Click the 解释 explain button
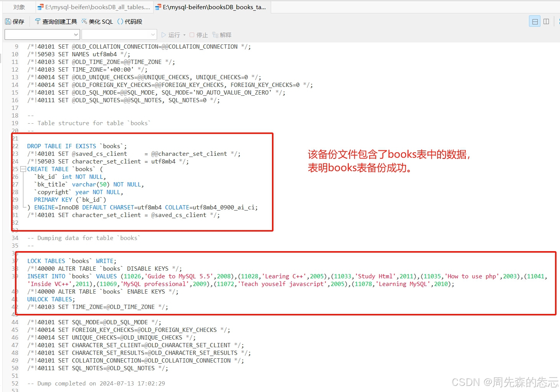This screenshot has height=392, width=560. tap(222, 35)
